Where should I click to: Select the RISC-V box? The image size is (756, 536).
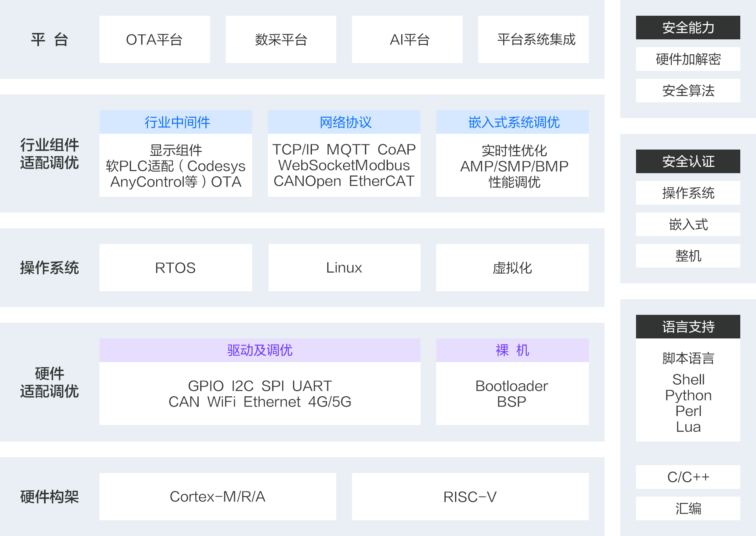click(470, 497)
